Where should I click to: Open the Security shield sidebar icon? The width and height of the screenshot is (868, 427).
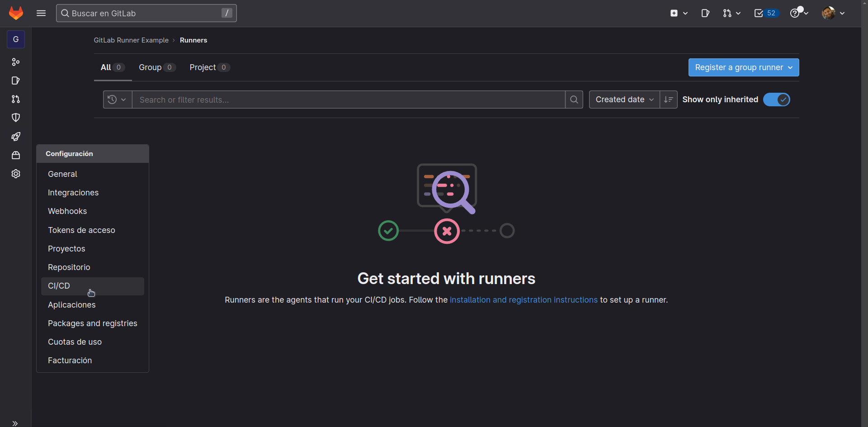click(16, 118)
